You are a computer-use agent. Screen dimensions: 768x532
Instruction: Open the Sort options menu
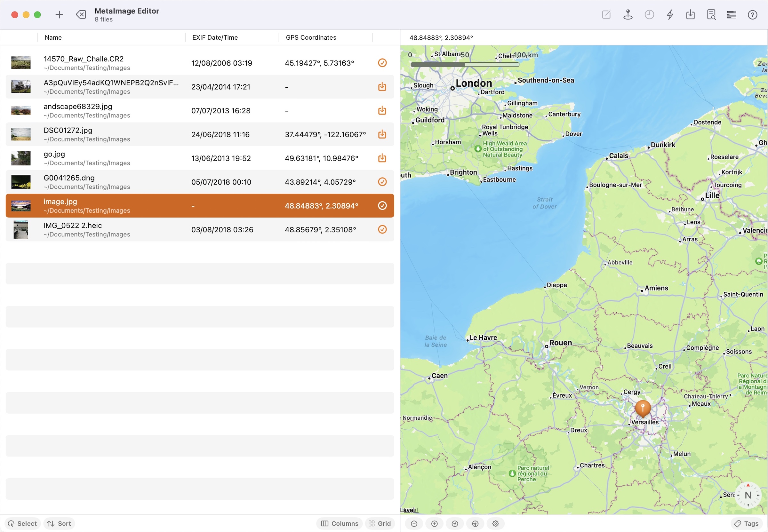[59, 523]
